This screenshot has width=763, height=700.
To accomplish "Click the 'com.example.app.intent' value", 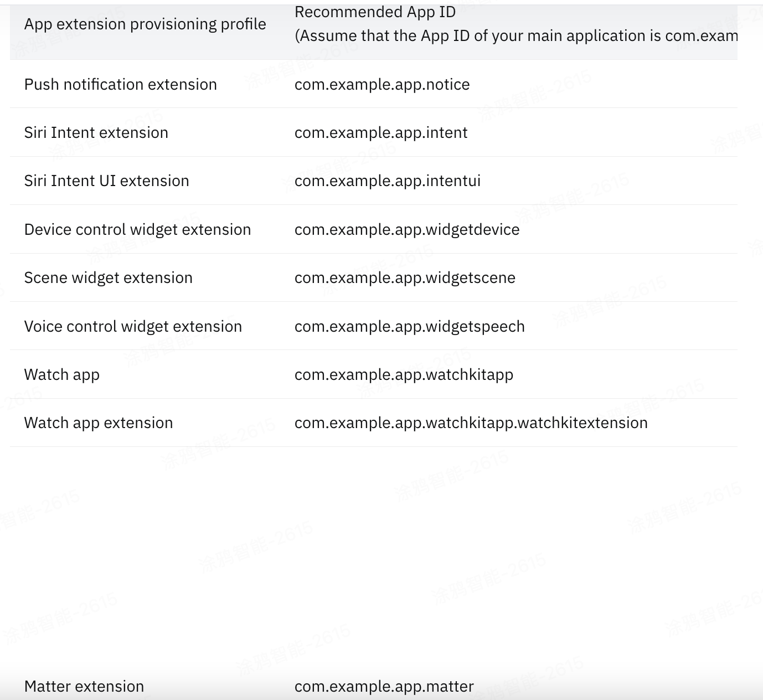I will coord(381,133).
